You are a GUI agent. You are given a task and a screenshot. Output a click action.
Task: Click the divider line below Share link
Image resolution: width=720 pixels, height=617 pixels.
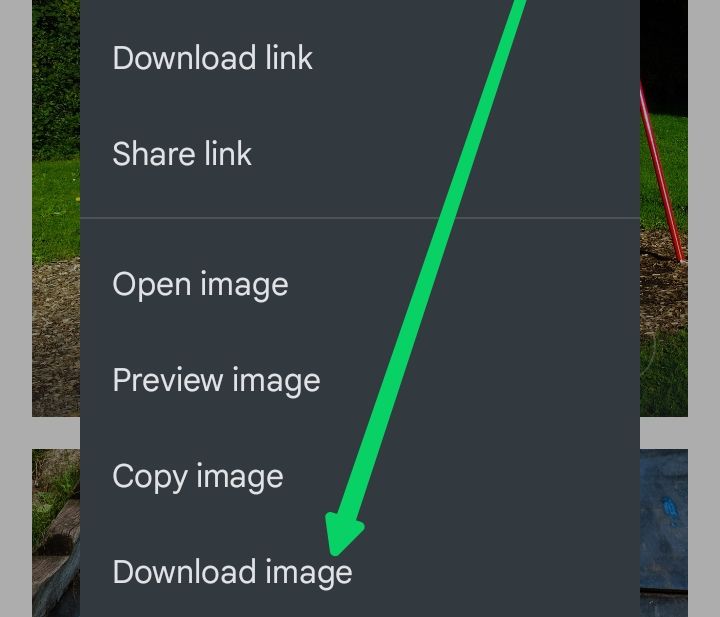[360, 218]
